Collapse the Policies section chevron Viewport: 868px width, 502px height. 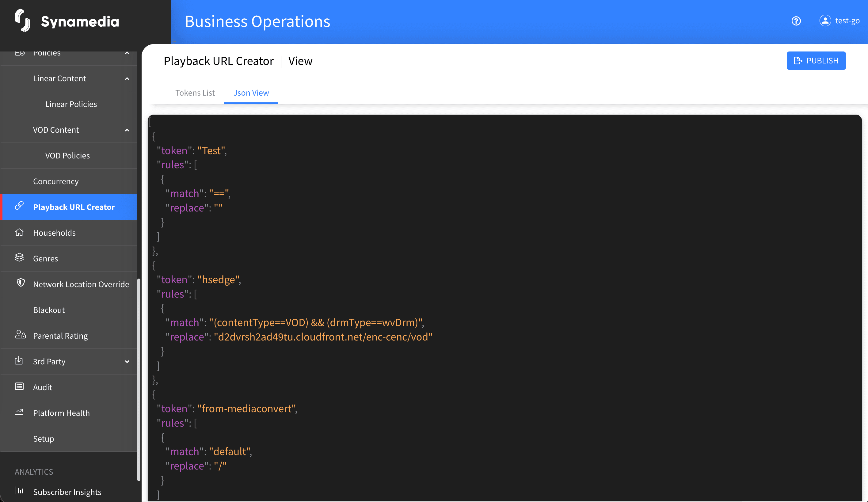[x=127, y=53]
